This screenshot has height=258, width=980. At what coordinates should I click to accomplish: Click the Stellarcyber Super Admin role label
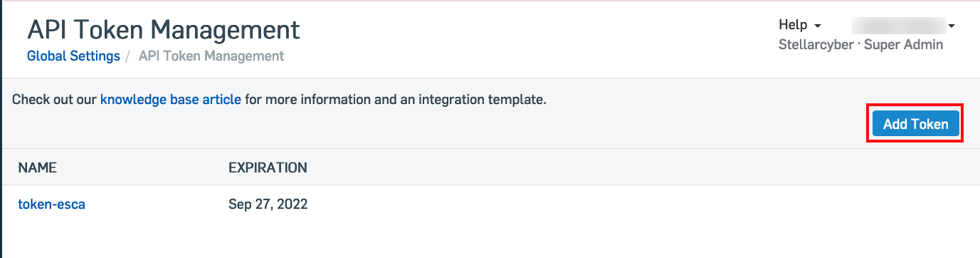pyautogui.click(x=861, y=44)
